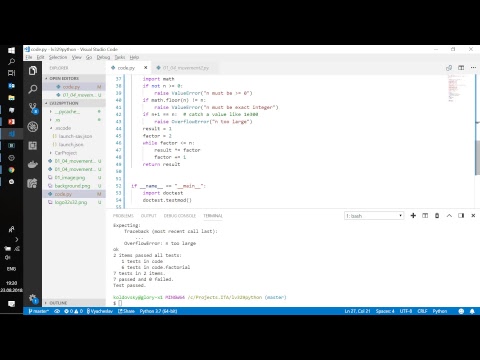Click the feedback smiley in status bar
This screenshot has width=480, height=360.
pyautogui.click(x=461, y=311)
